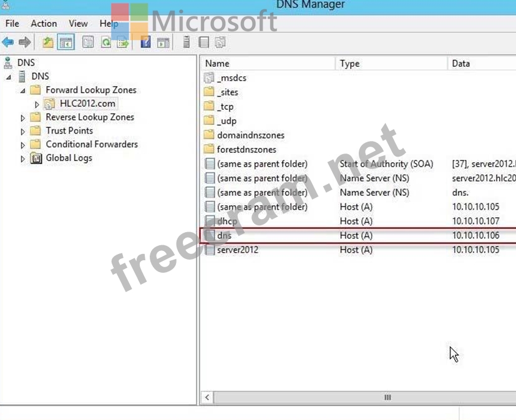Sort by the Type column header
Image resolution: width=516 pixels, height=420 pixels.
coord(391,64)
